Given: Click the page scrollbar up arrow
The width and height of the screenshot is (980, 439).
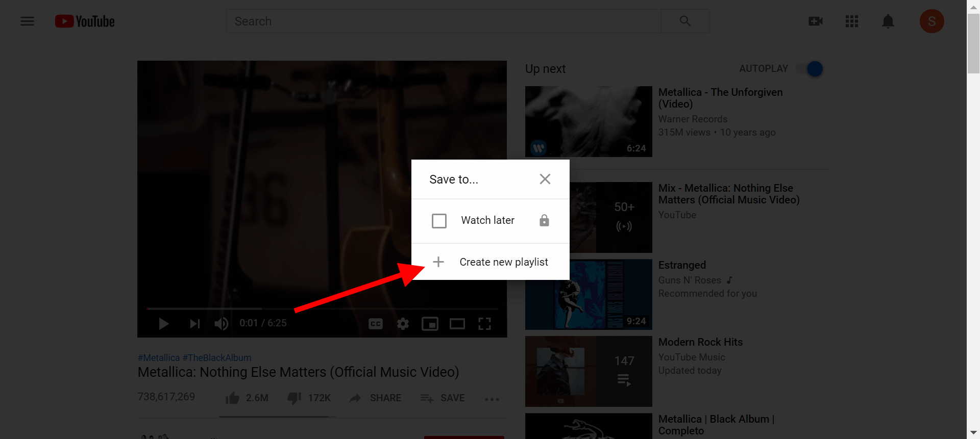Looking at the screenshot, I should point(973,6).
